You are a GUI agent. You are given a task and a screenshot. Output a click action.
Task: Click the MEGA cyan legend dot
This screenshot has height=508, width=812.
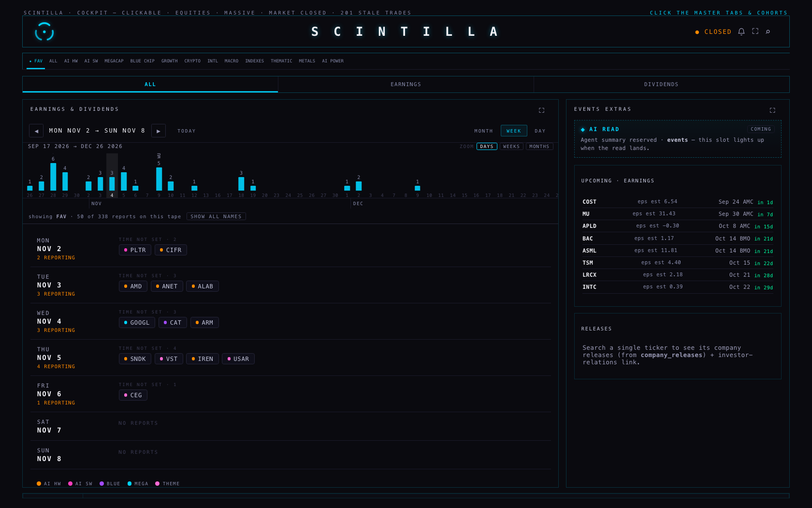pos(130,484)
